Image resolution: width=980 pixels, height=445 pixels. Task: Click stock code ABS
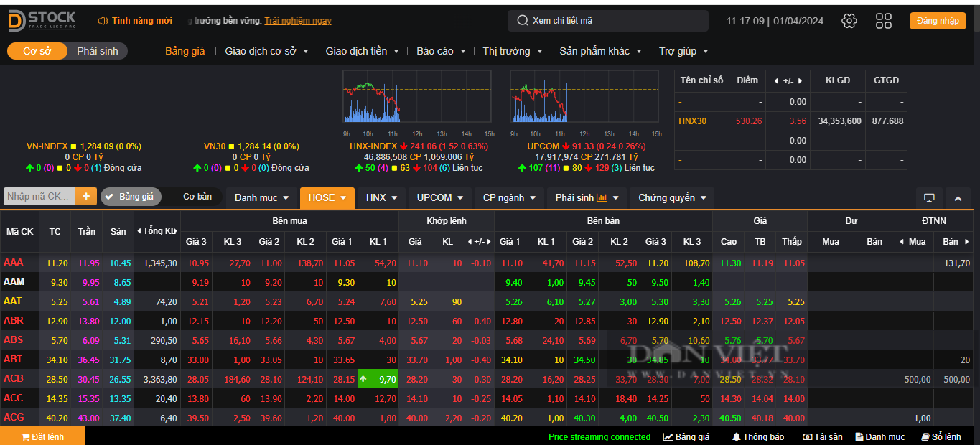[x=13, y=340]
